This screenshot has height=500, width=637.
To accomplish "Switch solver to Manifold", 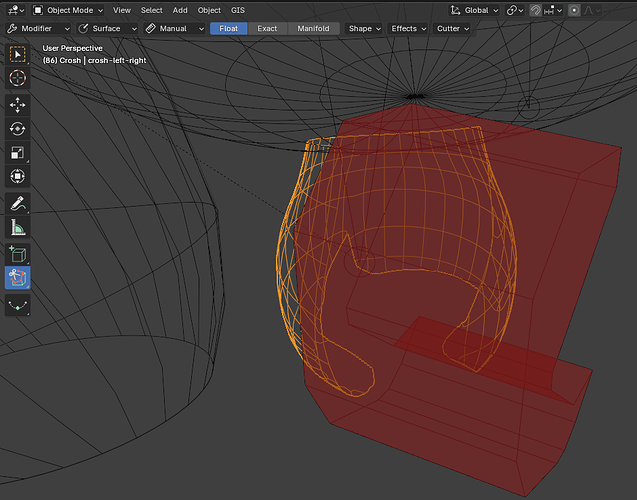I will 313,28.
